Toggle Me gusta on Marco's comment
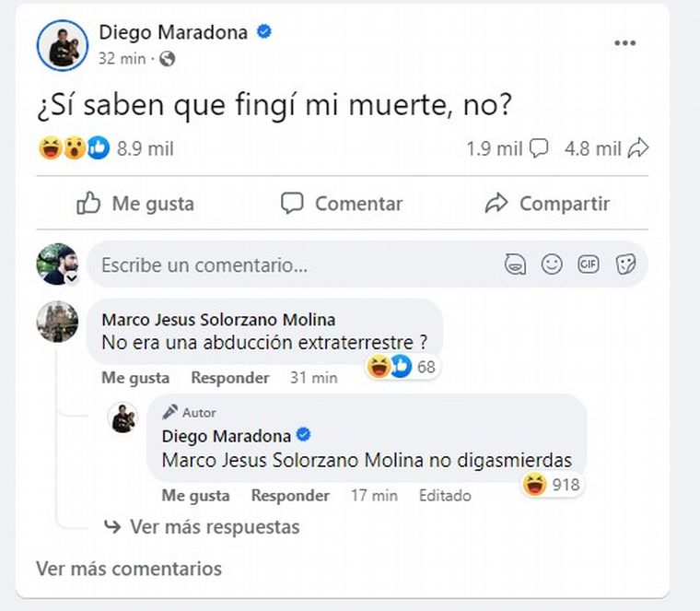 coord(135,378)
